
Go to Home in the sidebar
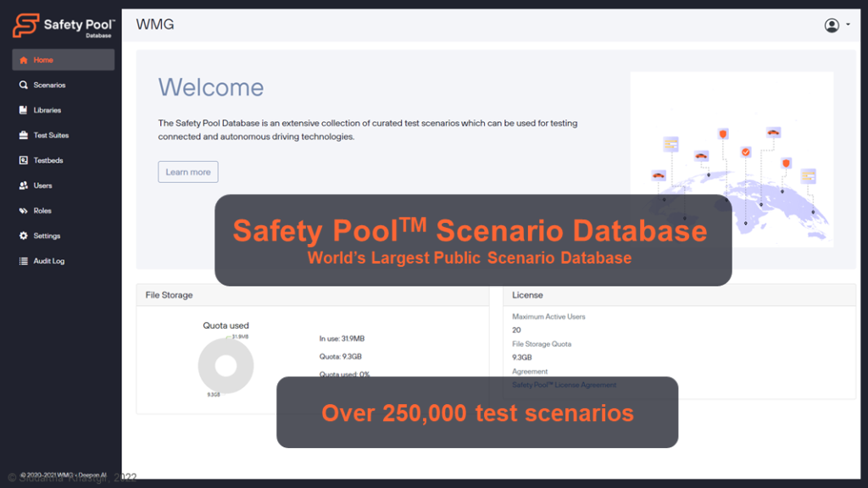click(x=63, y=60)
